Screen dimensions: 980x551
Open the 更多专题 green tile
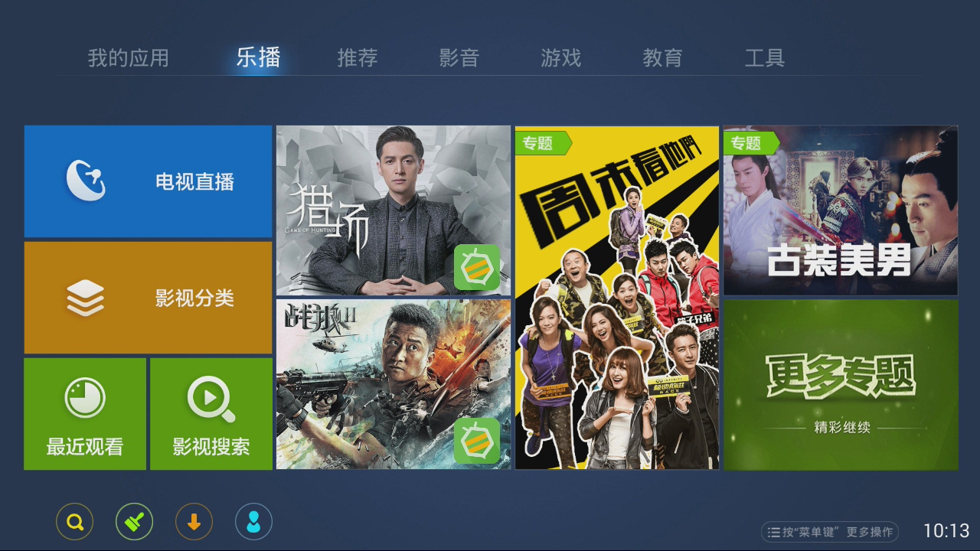pos(841,385)
